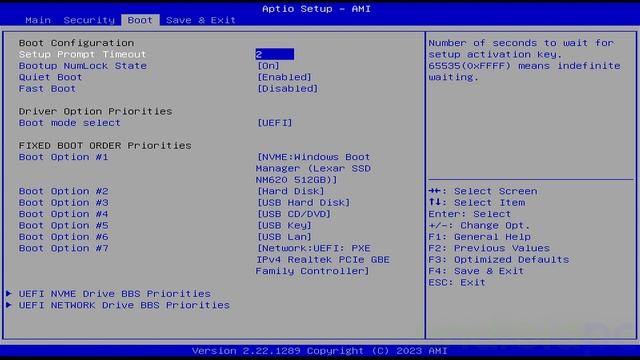Image resolution: width=640 pixels, height=360 pixels.
Task: Open Boot Option #4 [USB CD/DVD] value
Action: point(294,214)
